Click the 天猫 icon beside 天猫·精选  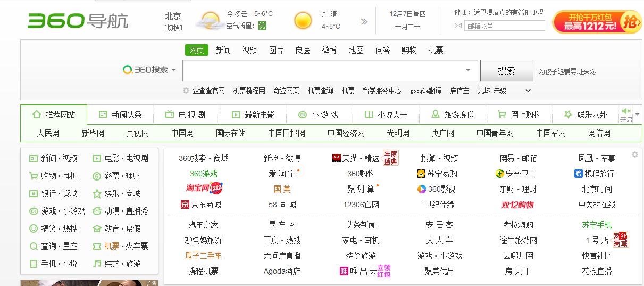[x=336, y=158]
